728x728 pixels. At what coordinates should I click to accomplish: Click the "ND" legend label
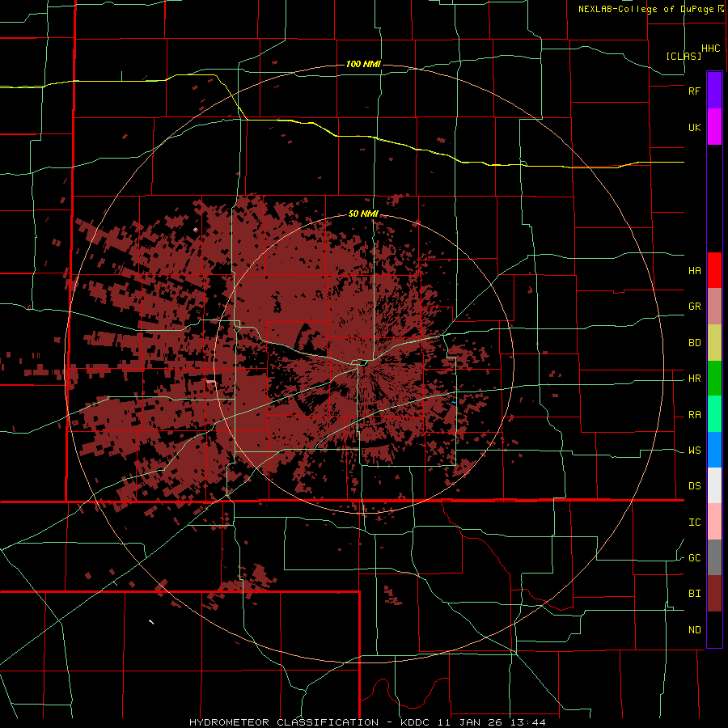click(x=694, y=630)
